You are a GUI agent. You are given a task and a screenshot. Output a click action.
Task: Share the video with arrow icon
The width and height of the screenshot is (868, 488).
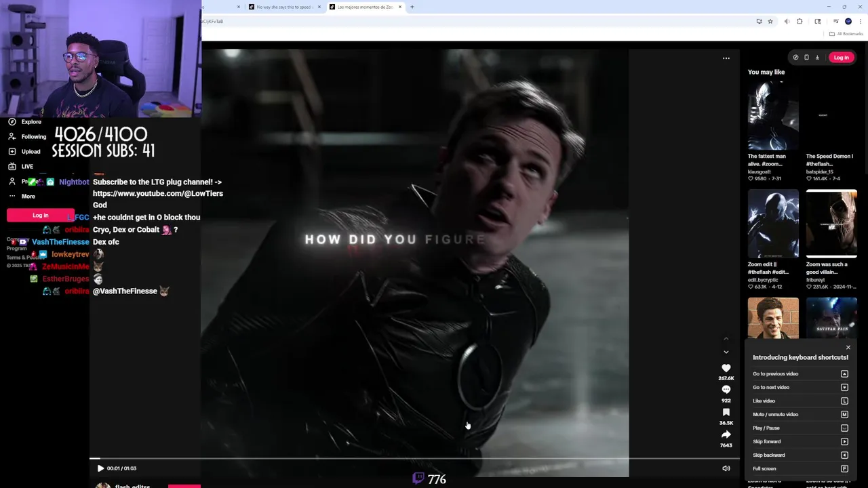(726, 434)
